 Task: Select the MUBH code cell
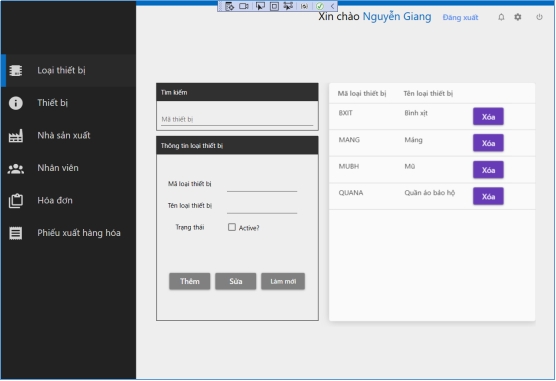[x=349, y=166]
